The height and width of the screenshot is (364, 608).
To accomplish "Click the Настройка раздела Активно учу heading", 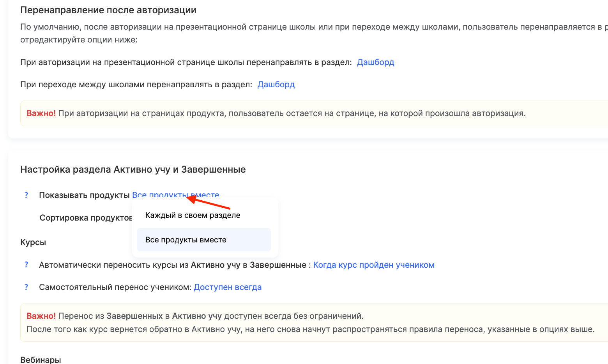I will (x=133, y=170).
